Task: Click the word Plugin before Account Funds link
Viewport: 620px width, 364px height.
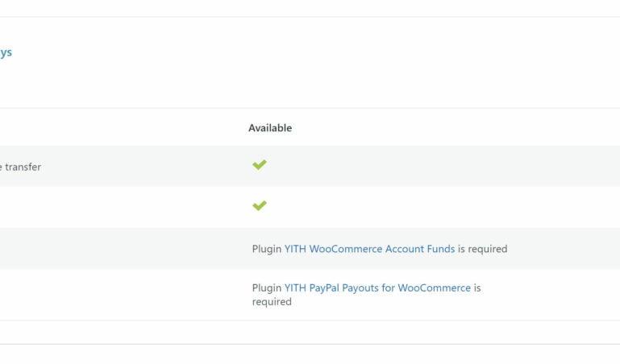Action: pyautogui.click(x=267, y=249)
